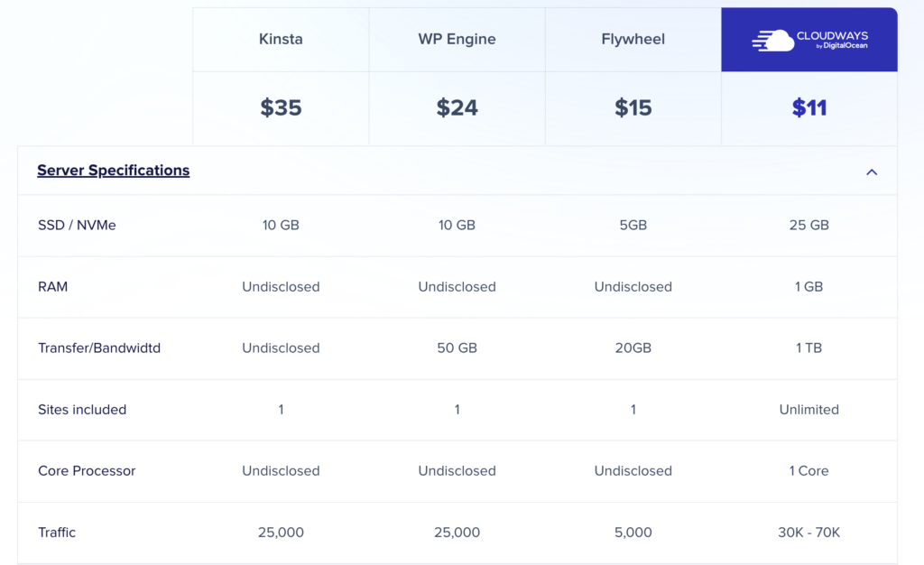Click the SSD / NVMe row label
This screenshot has height=565, width=924.
pos(77,225)
